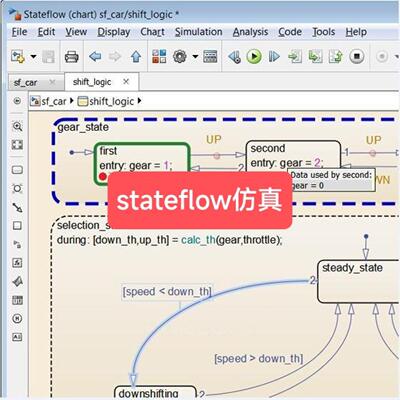Toggle the model browser circle icon
Viewport: 400px width, 400px height.
(x=17, y=101)
